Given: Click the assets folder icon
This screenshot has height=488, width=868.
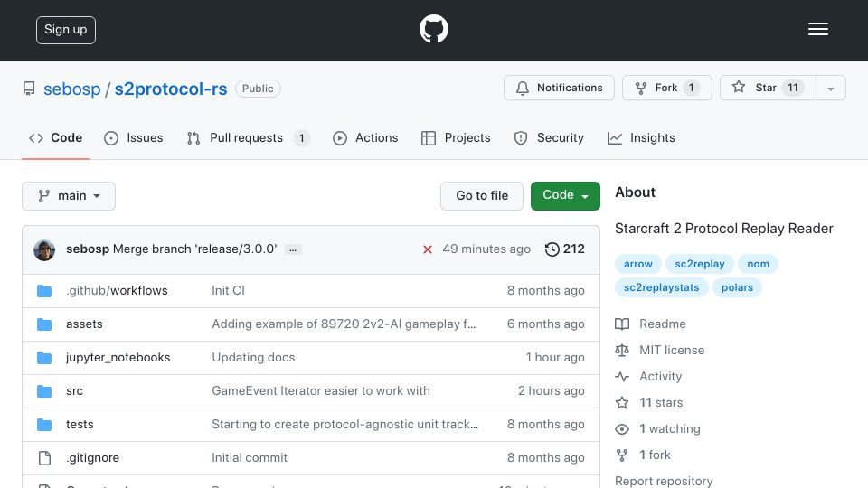Looking at the screenshot, I should [44, 324].
